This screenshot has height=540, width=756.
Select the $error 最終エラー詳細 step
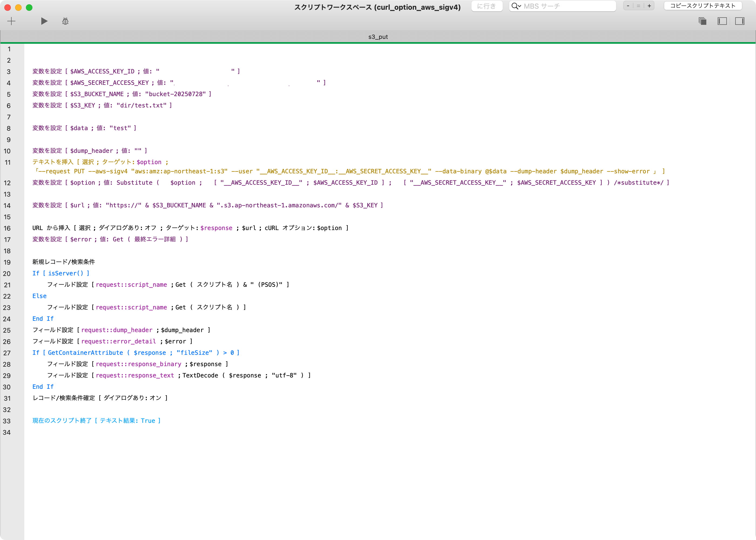[x=110, y=239]
